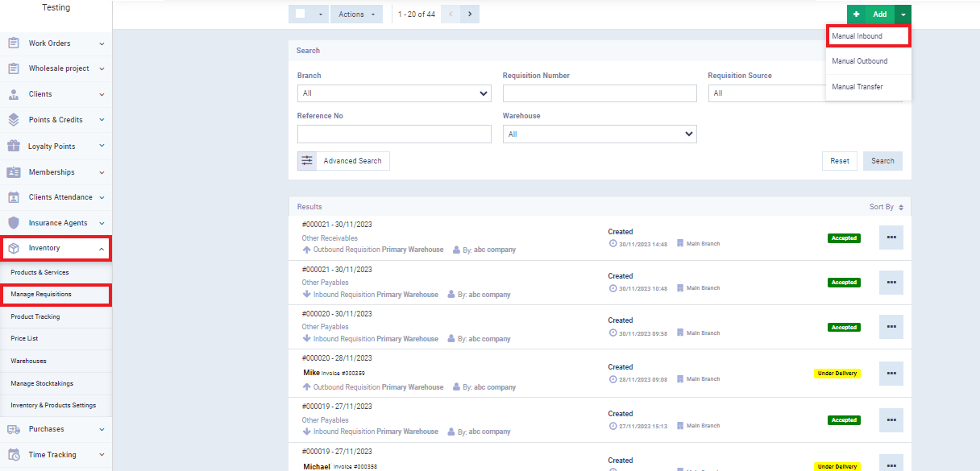Click the Purchases truck icon
Screen dimensions: 980x471
click(14, 429)
